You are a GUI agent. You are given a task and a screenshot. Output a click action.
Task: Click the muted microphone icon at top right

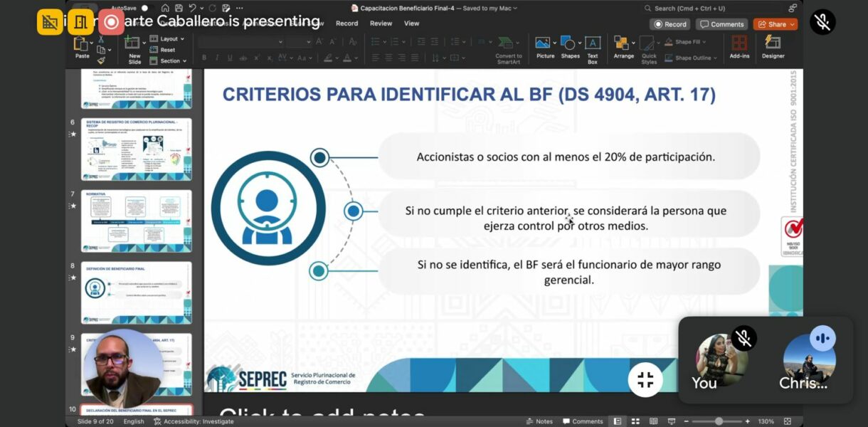[x=823, y=21]
